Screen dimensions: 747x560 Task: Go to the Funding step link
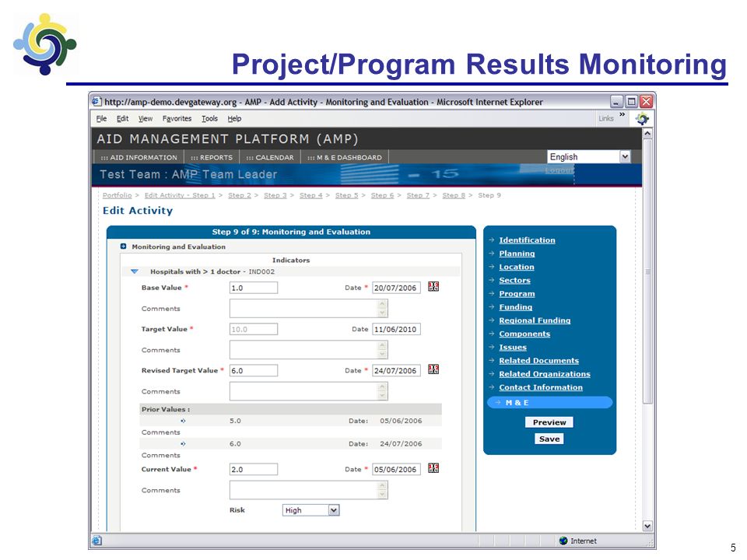point(515,306)
